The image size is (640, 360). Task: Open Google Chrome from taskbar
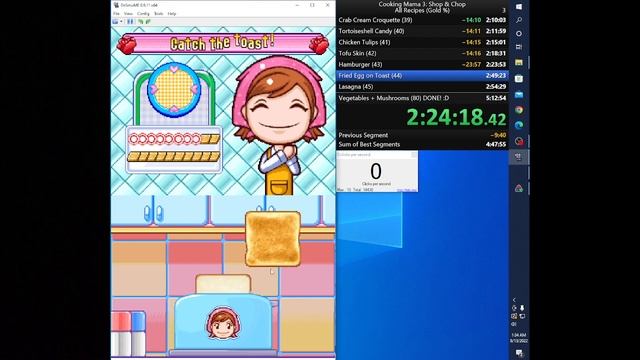click(519, 110)
